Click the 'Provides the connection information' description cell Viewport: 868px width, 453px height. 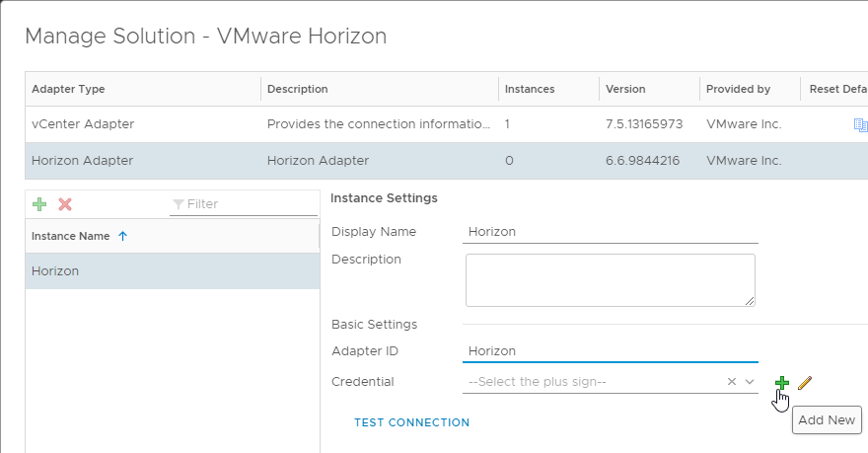pyautogui.click(x=379, y=124)
